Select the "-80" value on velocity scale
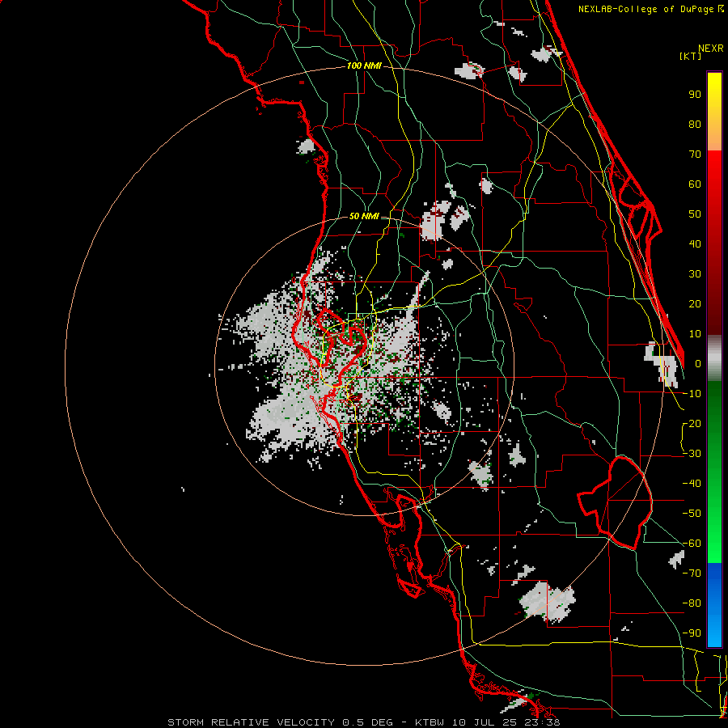The height and width of the screenshot is (728, 728). [692, 603]
